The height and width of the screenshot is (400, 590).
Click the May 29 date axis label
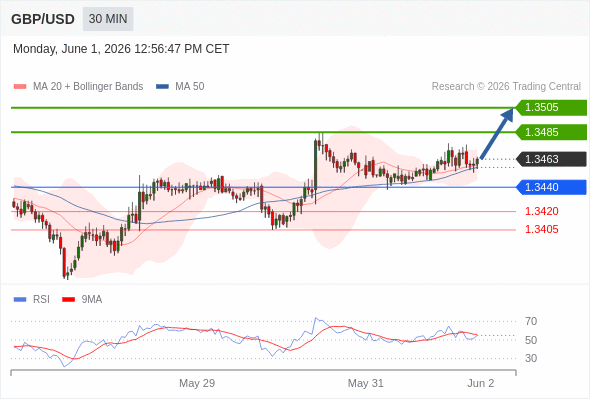197,383
